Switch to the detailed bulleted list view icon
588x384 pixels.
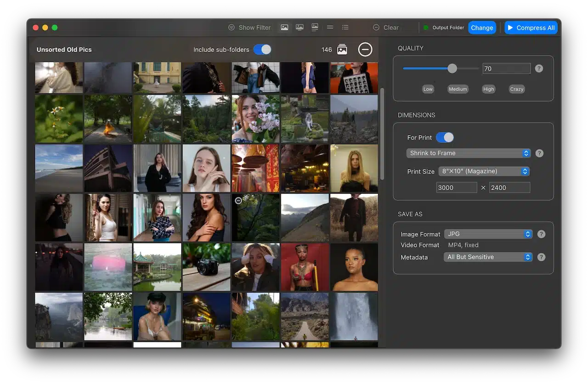pos(345,28)
